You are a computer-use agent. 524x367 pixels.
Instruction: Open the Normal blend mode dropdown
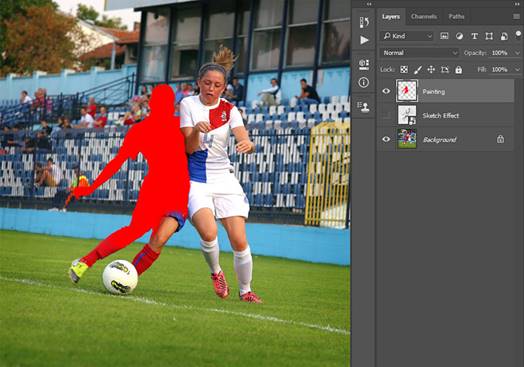[x=419, y=53]
